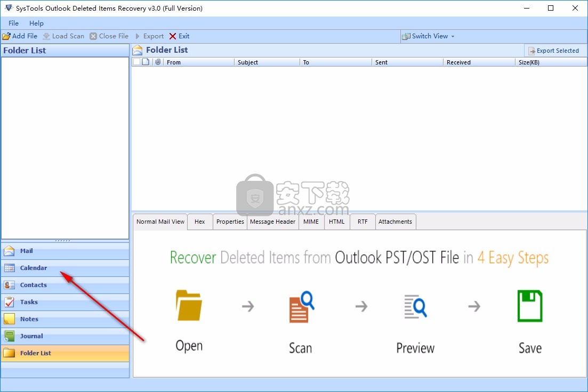The width and height of the screenshot is (588, 392).
Task: Sort by the Size(KB) column header
Action: pos(551,62)
